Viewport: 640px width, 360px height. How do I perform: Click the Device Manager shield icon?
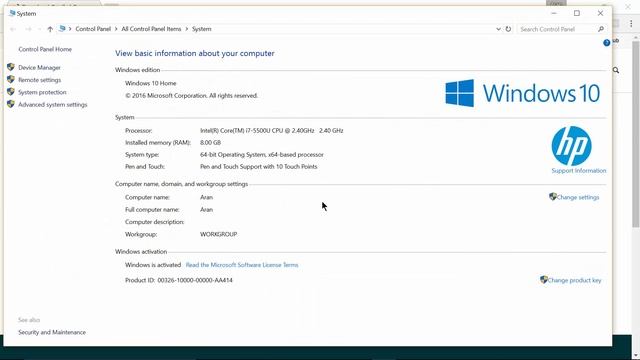tap(11, 67)
